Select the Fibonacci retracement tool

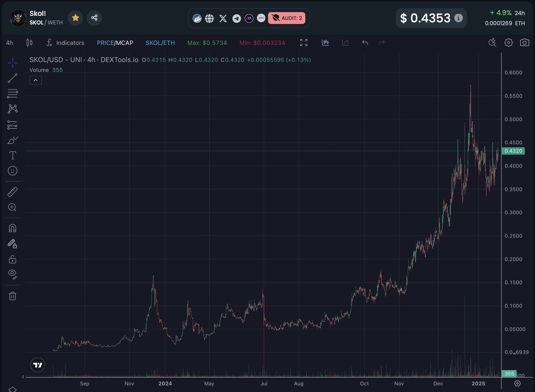pos(12,94)
